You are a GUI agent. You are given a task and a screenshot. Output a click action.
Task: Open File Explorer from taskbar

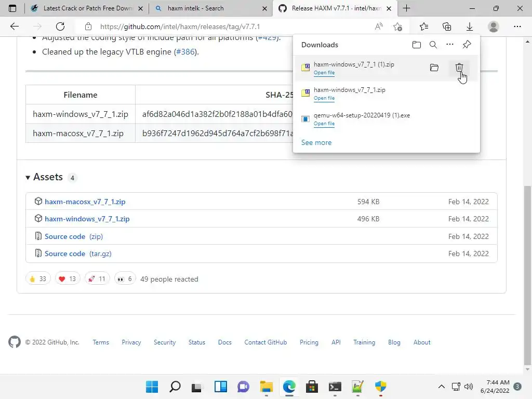[267, 387]
